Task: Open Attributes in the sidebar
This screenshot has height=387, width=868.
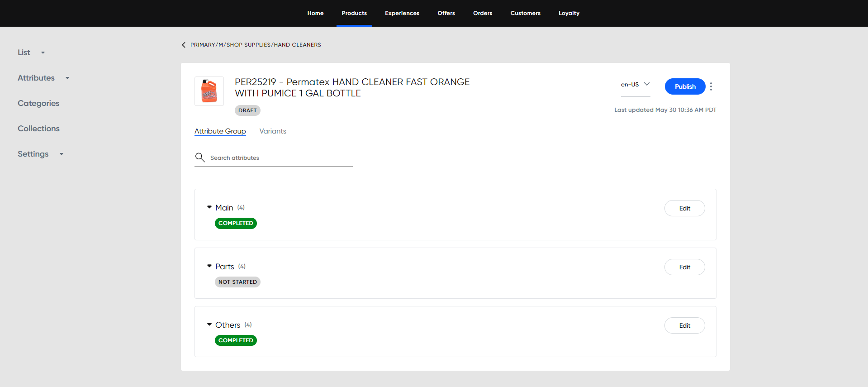Action: pos(36,78)
